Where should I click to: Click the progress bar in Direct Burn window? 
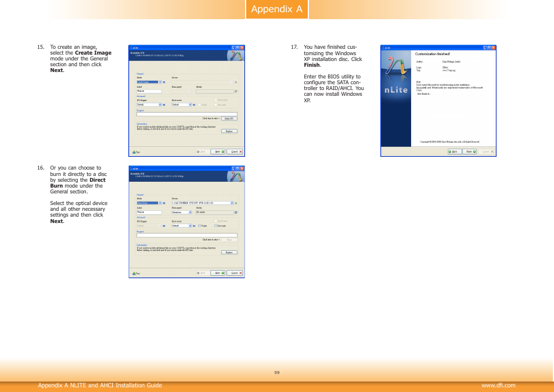(187, 235)
